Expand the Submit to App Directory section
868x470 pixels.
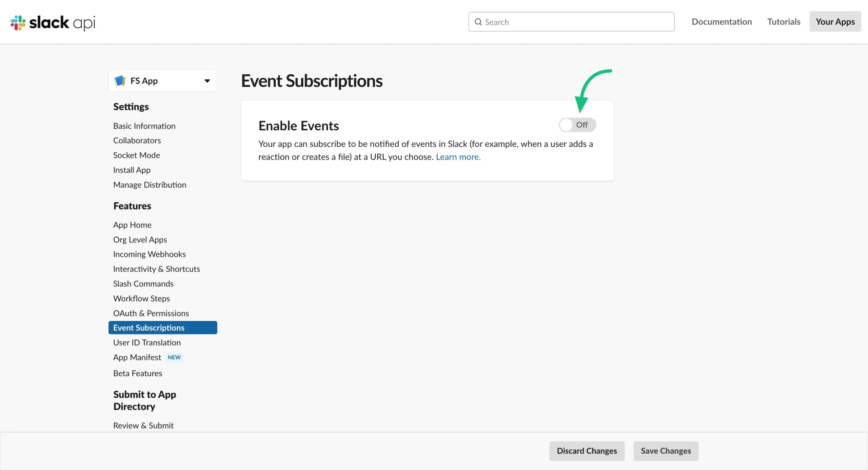[144, 400]
